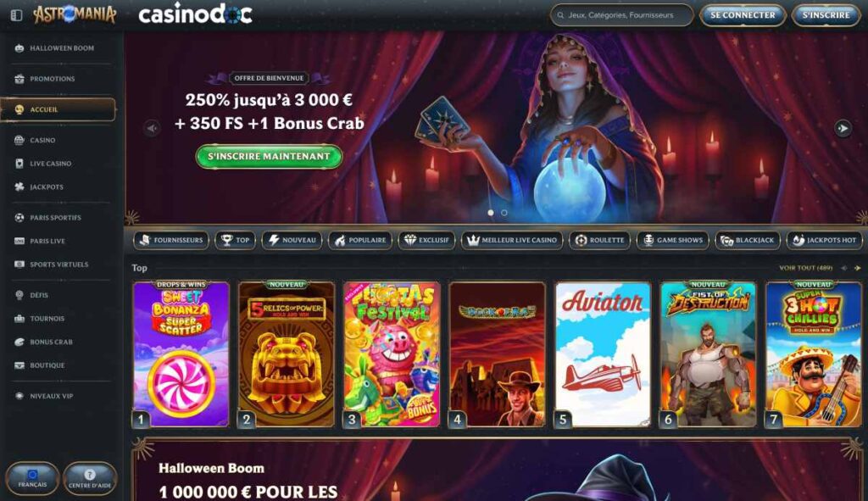Image resolution: width=868 pixels, height=501 pixels.
Task: Open the Bonus Crab sidebar entry
Action: tap(58, 342)
